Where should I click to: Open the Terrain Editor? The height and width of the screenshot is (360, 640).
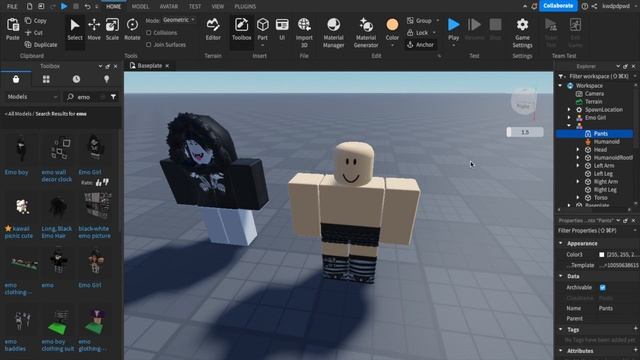pyautogui.click(x=213, y=29)
